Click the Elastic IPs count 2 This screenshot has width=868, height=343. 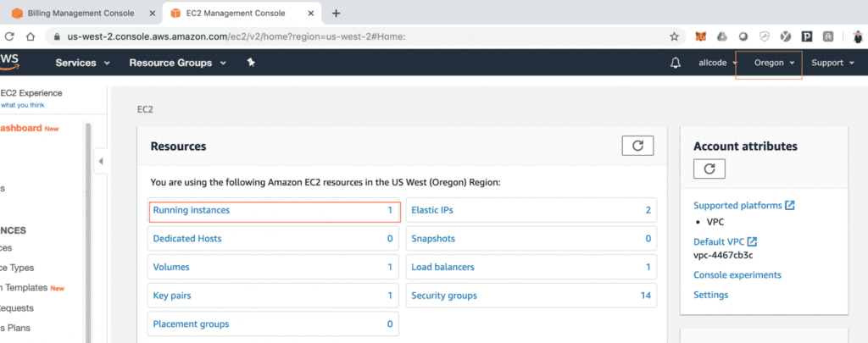coord(648,210)
